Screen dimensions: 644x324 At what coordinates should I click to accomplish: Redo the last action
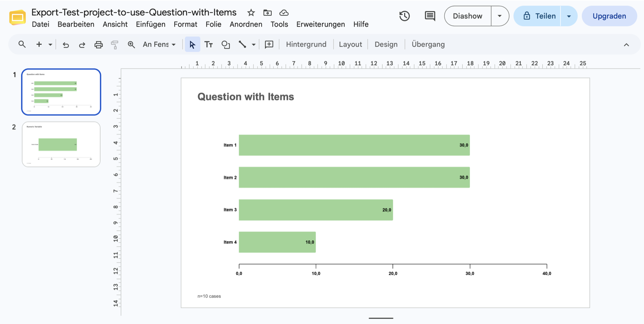(x=82, y=45)
